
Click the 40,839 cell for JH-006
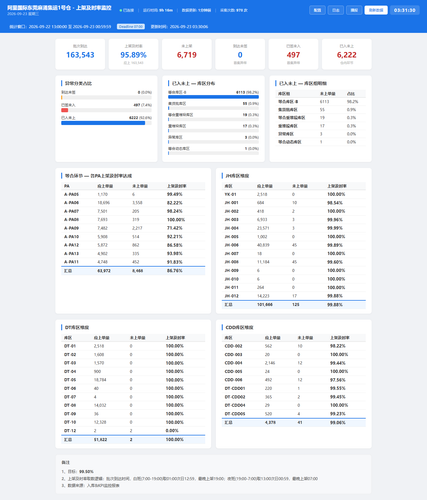(x=263, y=245)
